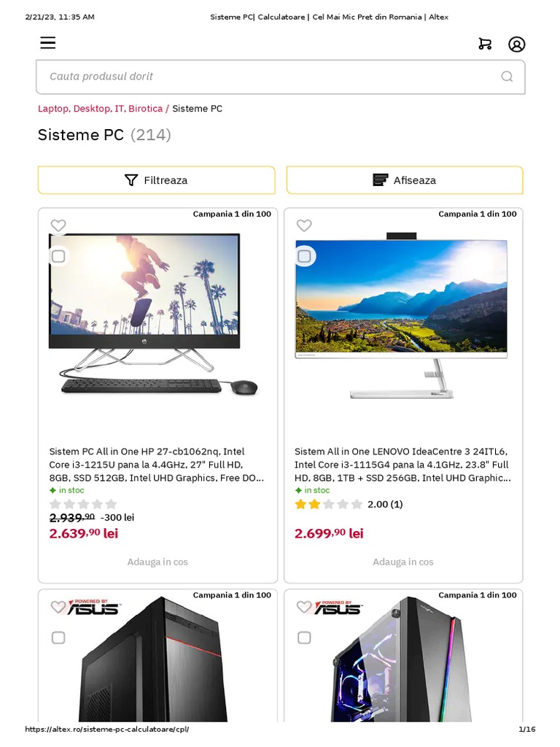
Task: Focus the Cauta produsul dorit search field
Action: (x=270, y=77)
